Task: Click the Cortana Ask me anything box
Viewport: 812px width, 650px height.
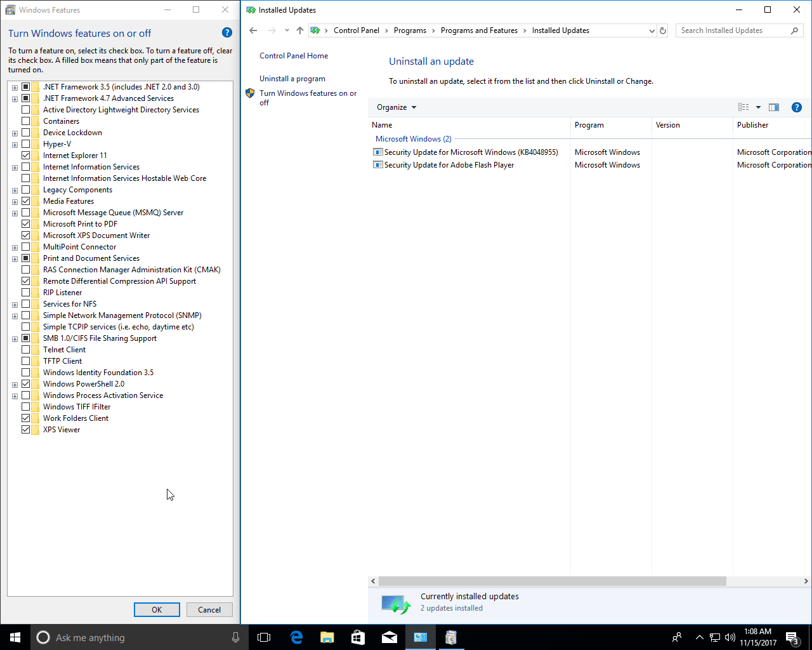Action: point(140,637)
